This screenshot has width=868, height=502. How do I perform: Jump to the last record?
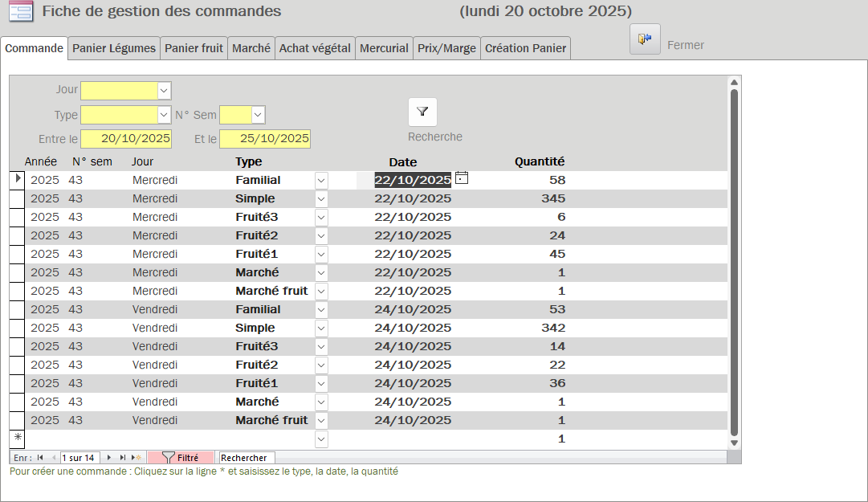click(x=123, y=458)
